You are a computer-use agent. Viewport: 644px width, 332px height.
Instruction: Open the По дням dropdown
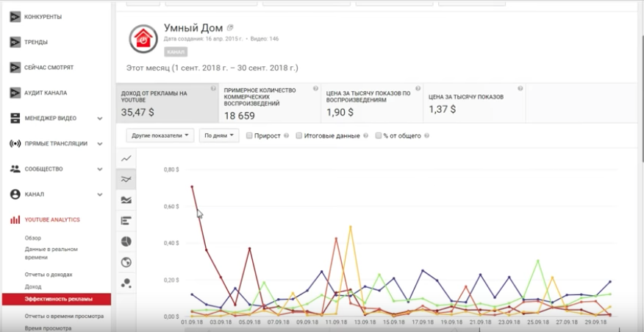[x=219, y=135]
